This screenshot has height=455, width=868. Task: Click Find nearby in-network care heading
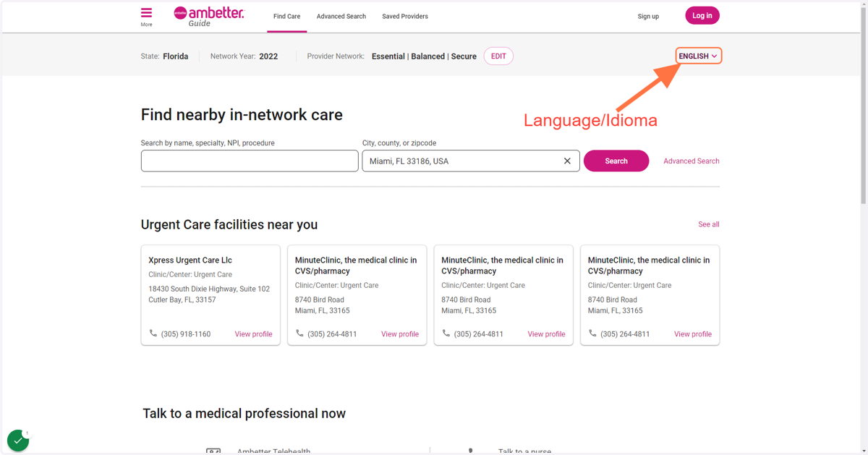click(x=242, y=114)
